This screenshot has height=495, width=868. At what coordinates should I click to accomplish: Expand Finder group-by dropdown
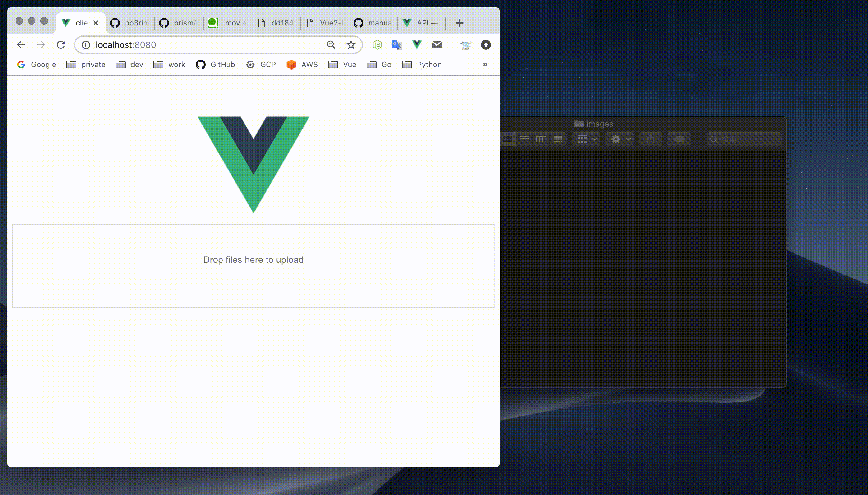[x=586, y=139]
